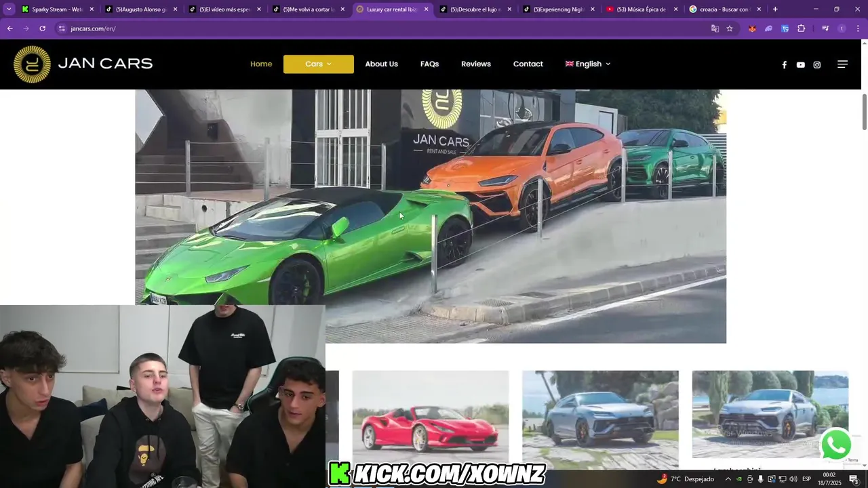Switch to Sparky Stream tab
This screenshot has height=488, width=868.
click(x=57, y=9)
